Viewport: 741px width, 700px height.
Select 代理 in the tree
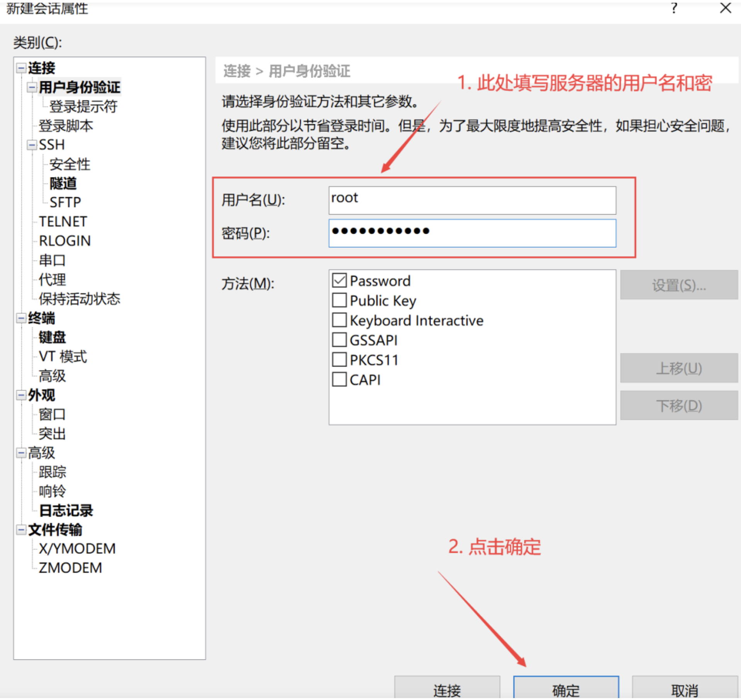[52, 280]
